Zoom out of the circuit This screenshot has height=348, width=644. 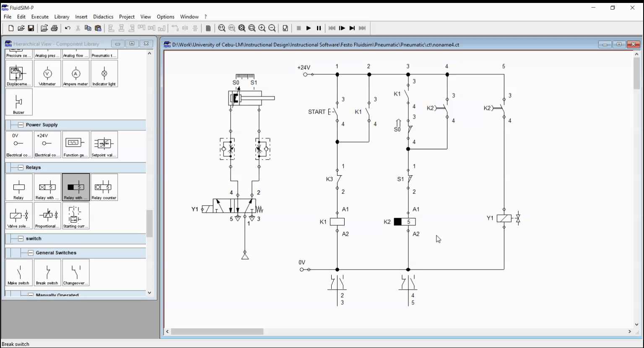click(x=272, y=28)
